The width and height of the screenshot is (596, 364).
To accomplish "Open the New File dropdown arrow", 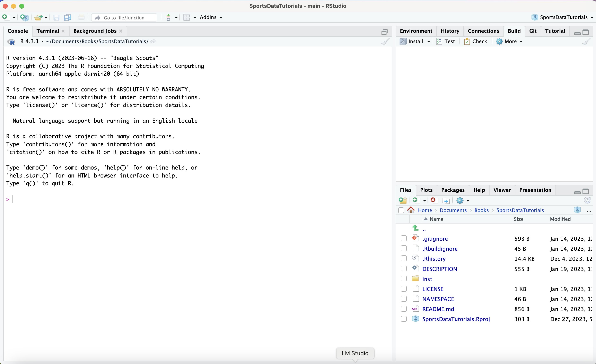I will point(14,18).
